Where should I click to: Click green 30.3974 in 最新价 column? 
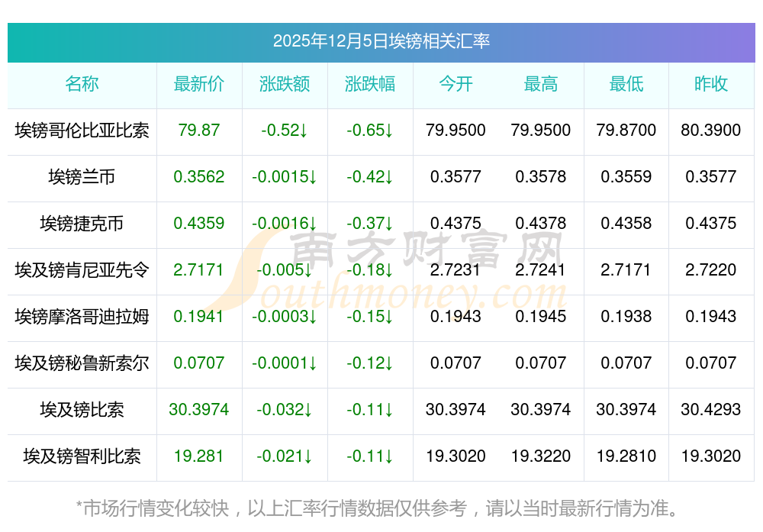(199, 410)
